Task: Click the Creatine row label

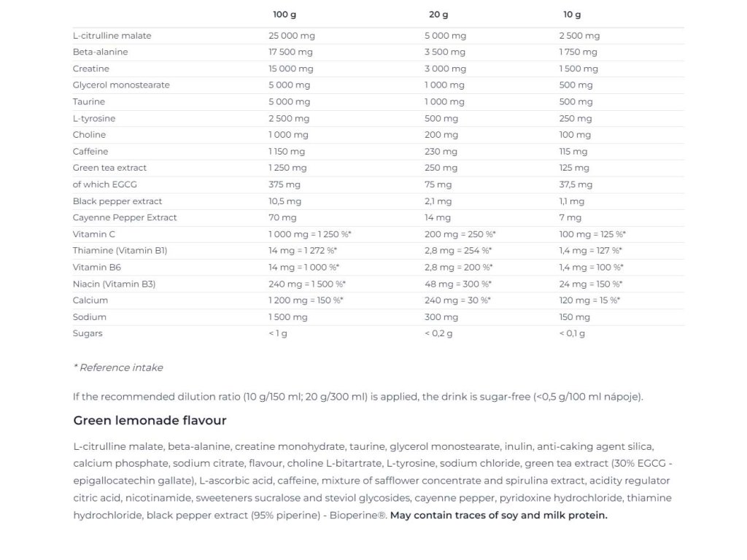Action: coord(91,69)
